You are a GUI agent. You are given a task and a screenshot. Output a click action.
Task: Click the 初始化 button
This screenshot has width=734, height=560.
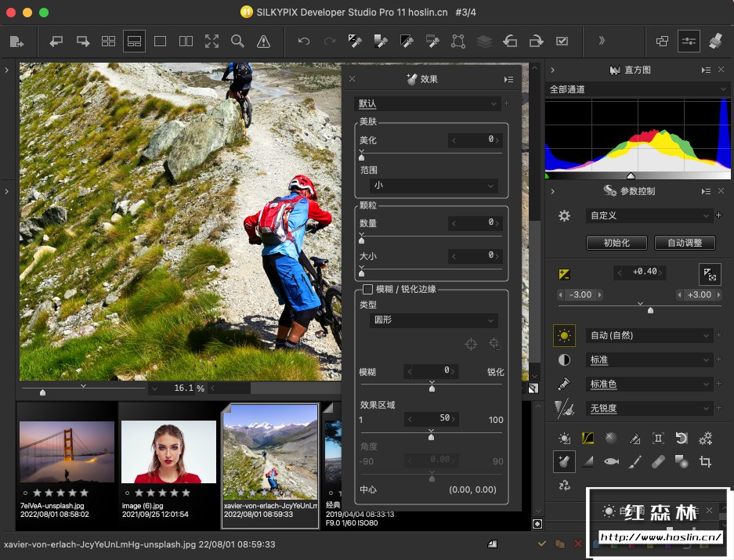point(616,243)
